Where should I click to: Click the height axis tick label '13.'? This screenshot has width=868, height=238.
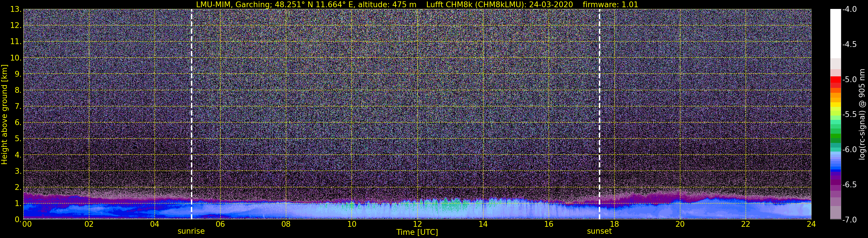pos(16,9)
